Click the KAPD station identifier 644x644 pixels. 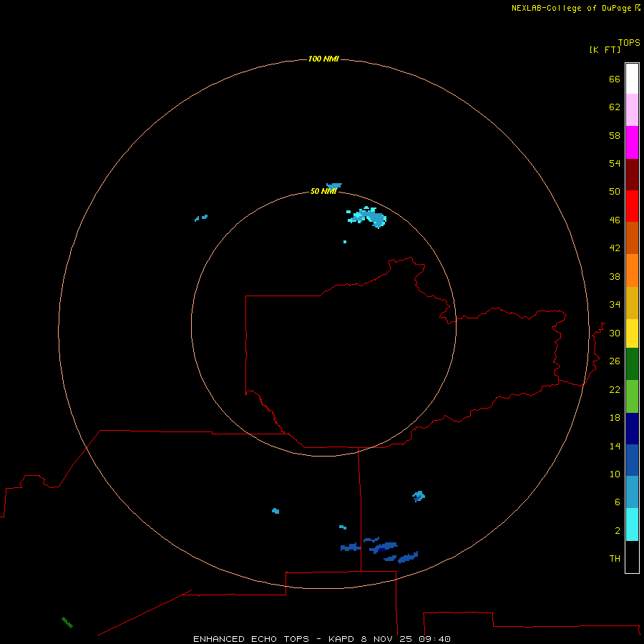coord(341,639)
